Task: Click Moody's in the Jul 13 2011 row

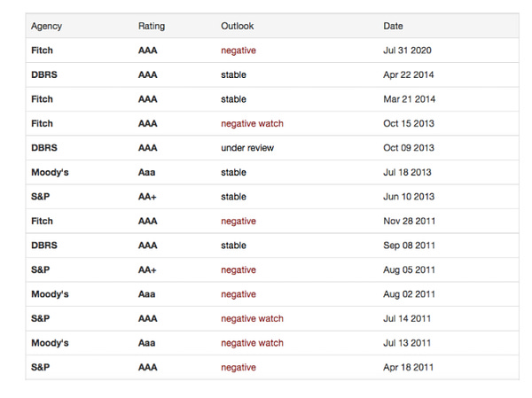Action: click(50, 343)
